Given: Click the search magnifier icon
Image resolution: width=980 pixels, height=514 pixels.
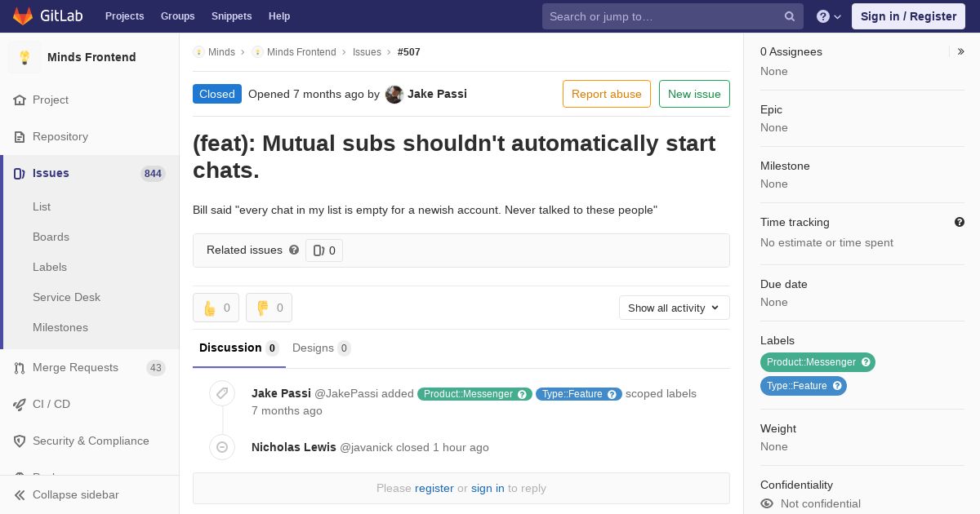Looking at the screenshot, I should (790, 16).
